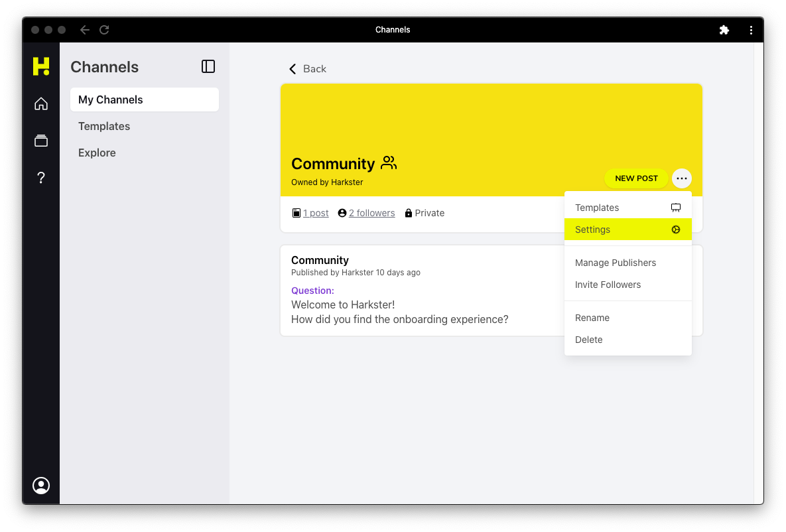This screenshot has height=532, width=786.
Task: Choose Delete from the menu
Action: pyautogui.click(x=627, y=340)
